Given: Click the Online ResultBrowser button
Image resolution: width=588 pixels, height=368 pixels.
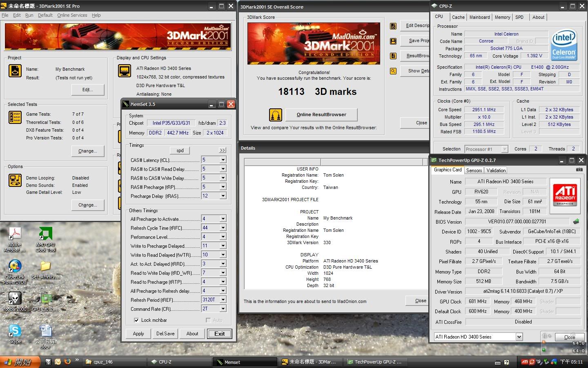Looking at the screenshot, I should [321, 114].
